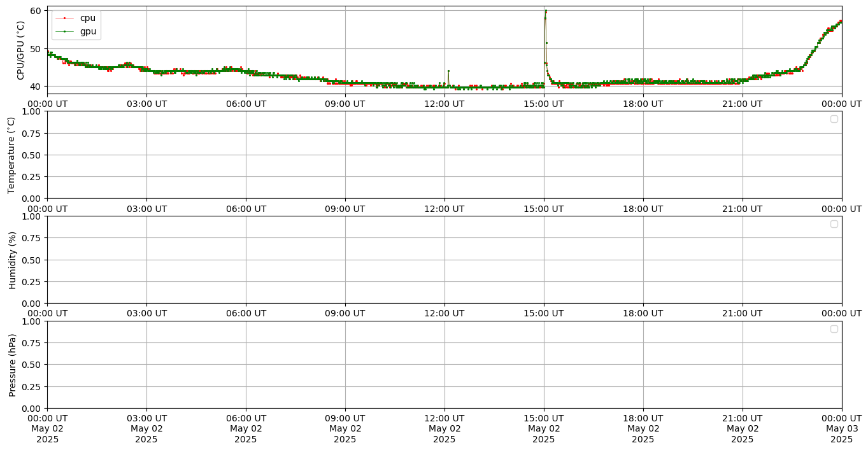The width and height of the screenshot is (868, 450).
Task: Select the small gpu spike near 12:00 UT
Action: click(x=448, y=71)
